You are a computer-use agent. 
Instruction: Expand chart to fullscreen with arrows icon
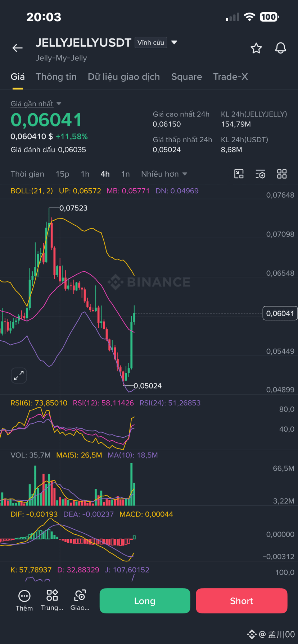tap(19, 376)
